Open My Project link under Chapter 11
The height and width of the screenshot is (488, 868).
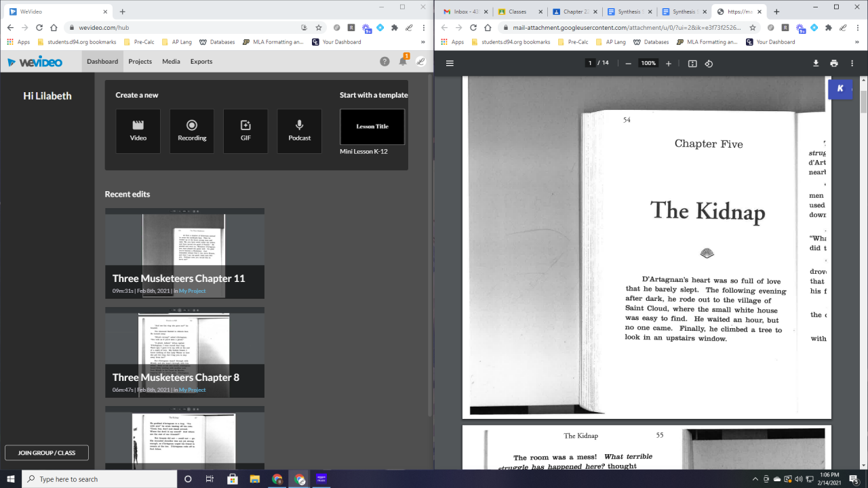click(x=193, y=291)
